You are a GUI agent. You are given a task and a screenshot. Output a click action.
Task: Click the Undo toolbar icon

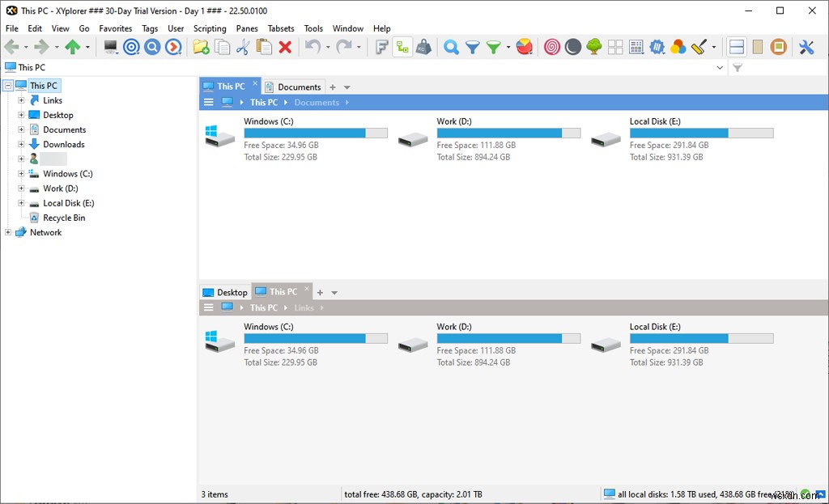click(313, 47)
